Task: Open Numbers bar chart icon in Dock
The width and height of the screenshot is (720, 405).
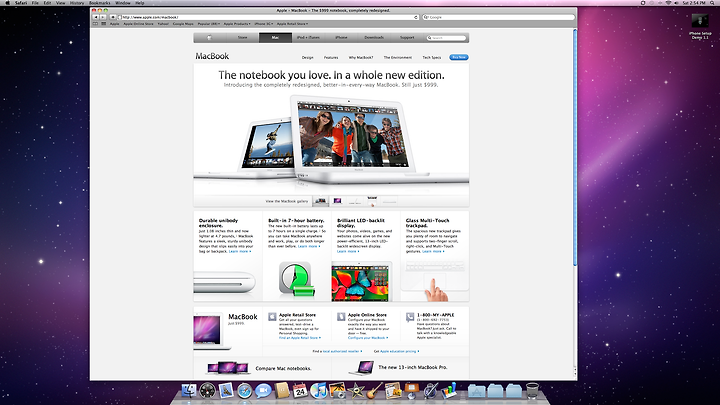Action: tap(449, 391)
